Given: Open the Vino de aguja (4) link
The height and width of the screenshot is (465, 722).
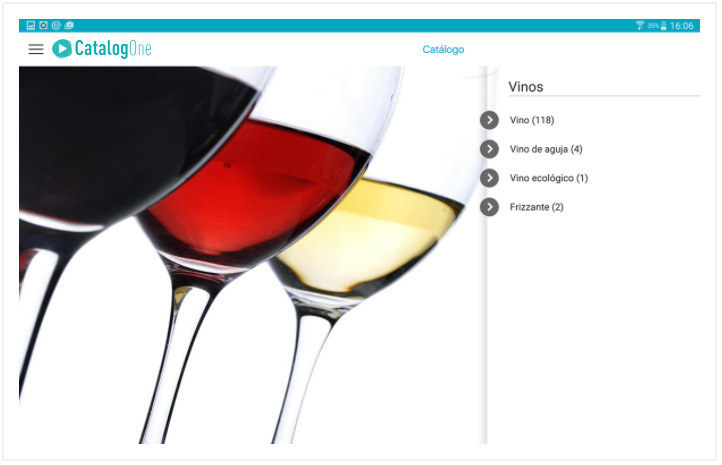Looking at the screenshot, I should pyautogui.click(x=546, y=149).
